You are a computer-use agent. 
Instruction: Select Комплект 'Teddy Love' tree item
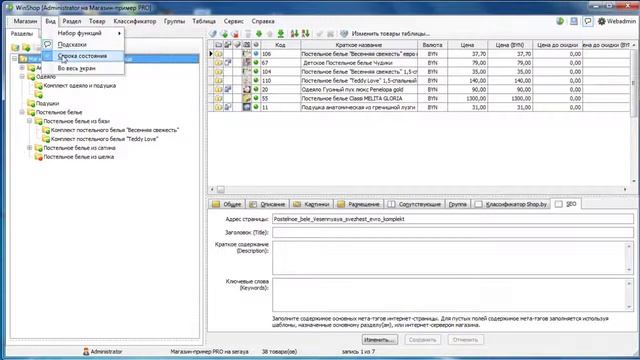pyautogui.click(x=104, y=139)
